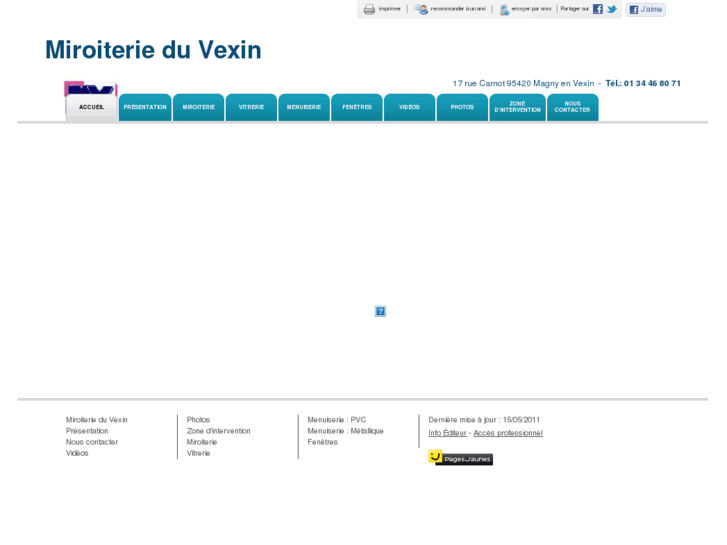Select the Zone d'intervention tab
Screen dimensions: 727x545
pyautogui.click(x=517, y=107)
